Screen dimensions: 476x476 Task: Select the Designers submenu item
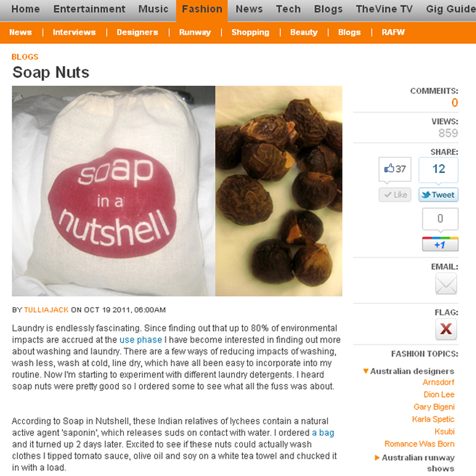(x=137, y=32)
